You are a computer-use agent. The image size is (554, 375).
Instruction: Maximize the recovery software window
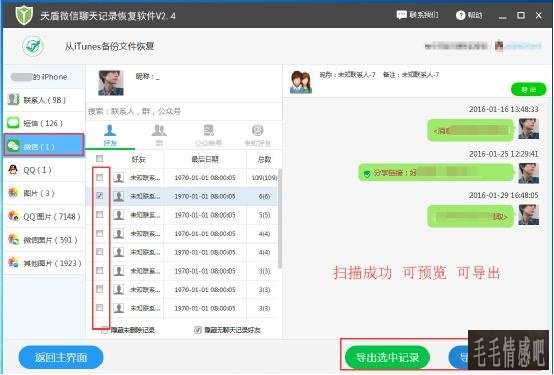tap(521, 15)
